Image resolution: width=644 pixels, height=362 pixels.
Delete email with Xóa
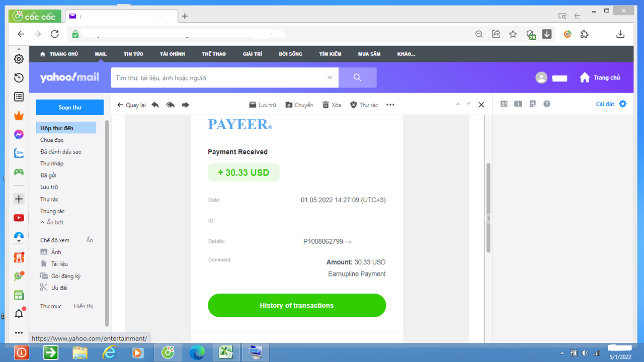point(332,105)
